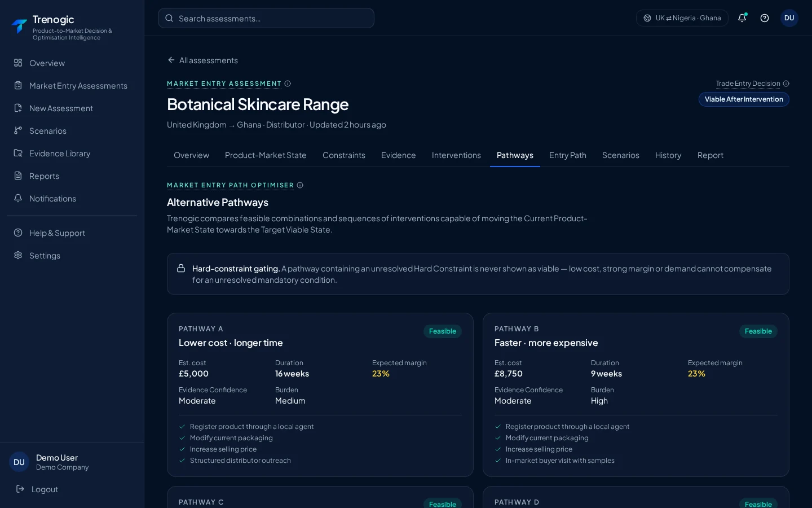Screen dimensions: 812x508
Task: Click the notification bell icon in header
Action: click(742, 18)
